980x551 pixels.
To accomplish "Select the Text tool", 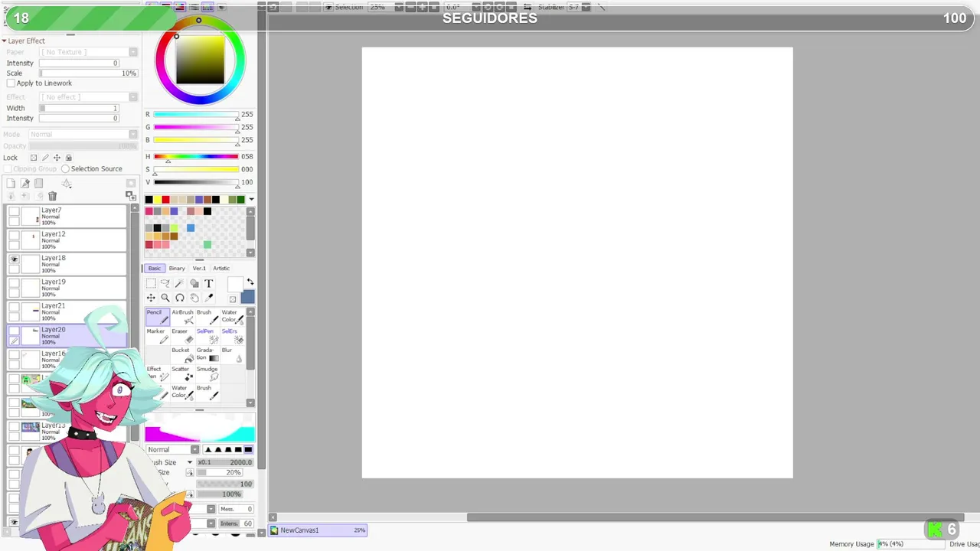I will tap(208, 283).
